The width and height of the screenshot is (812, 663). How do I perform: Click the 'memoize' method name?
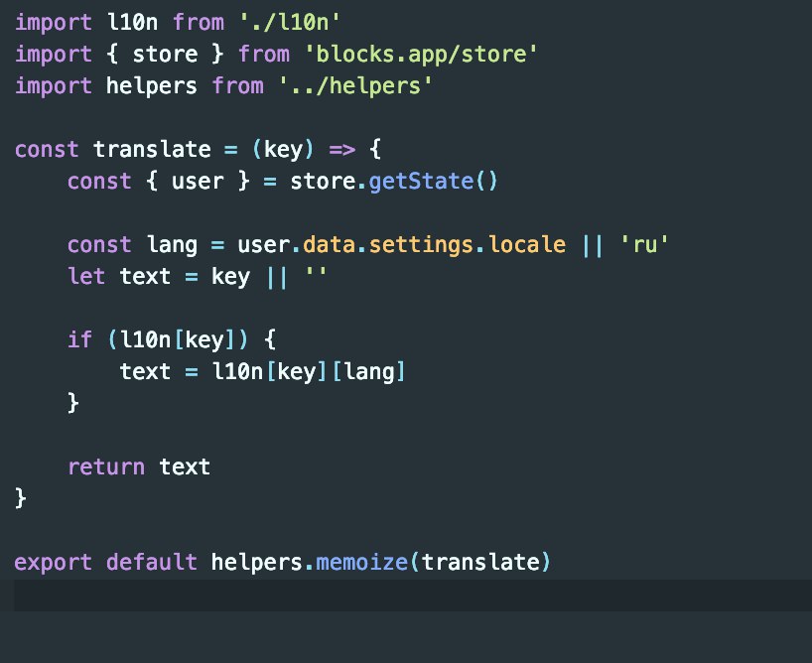coord(361,562)
